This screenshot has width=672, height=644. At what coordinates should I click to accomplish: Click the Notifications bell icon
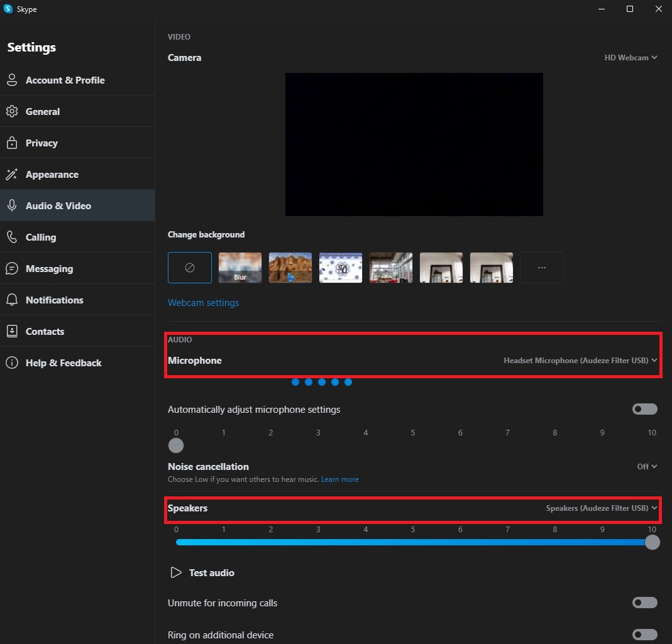coord(11,300)
